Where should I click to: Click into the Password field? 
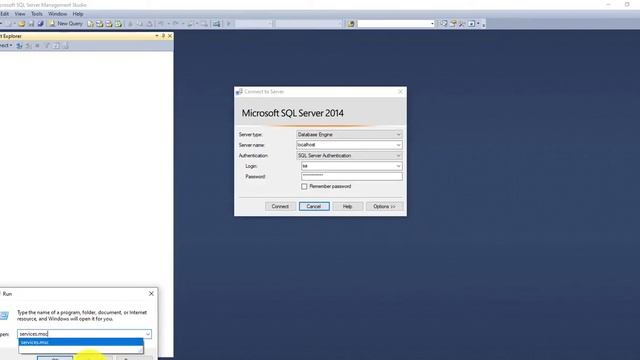351,176
